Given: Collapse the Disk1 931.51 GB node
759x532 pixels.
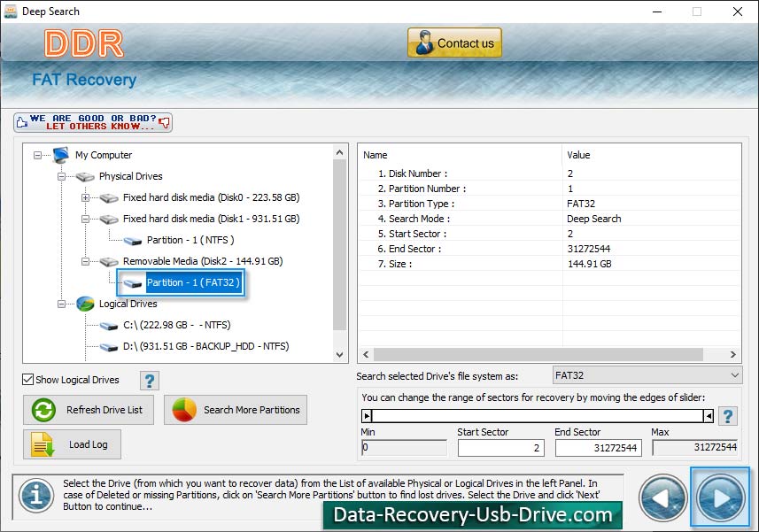Looking at the screenshot, I should click(85, 220).
